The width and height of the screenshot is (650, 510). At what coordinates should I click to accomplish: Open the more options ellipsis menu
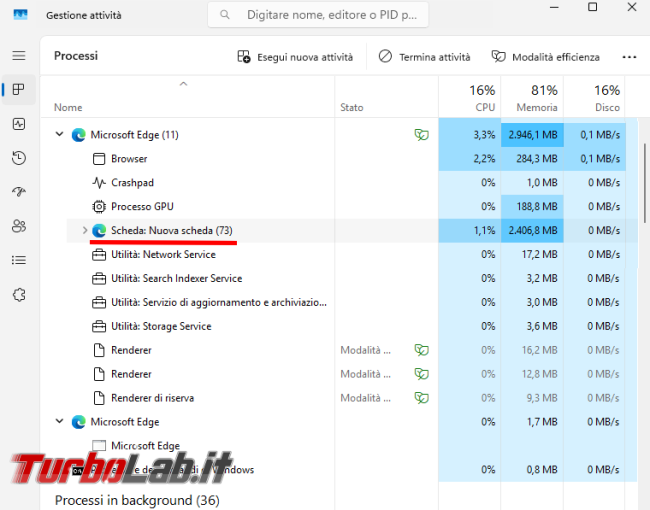coord(629,57)
